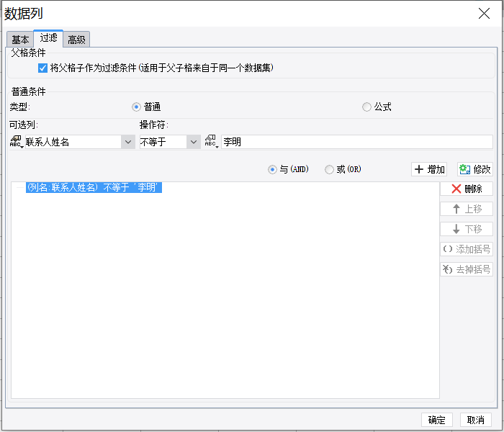The height and width of the screenshot is (432, 504).
Task: Choose the 或(OR) radio option
Action: coord(329,169)
